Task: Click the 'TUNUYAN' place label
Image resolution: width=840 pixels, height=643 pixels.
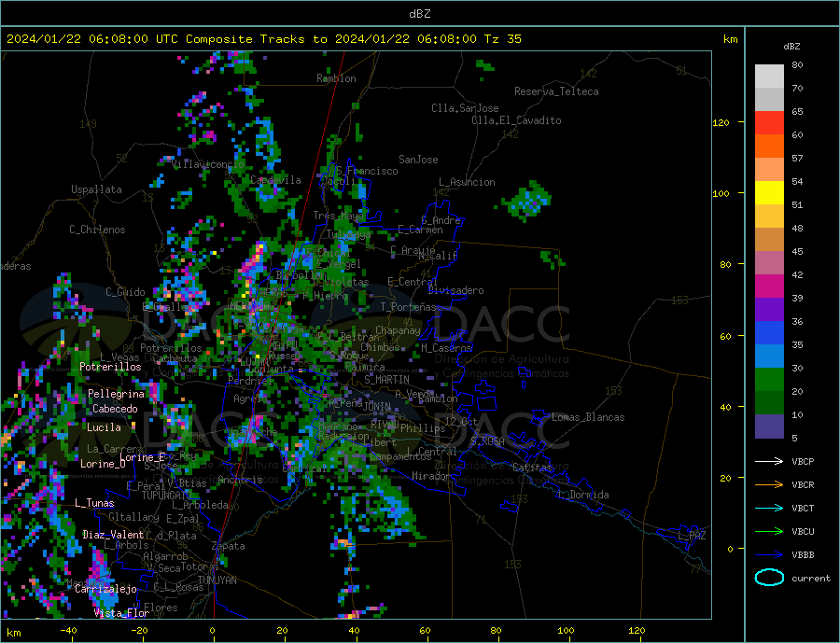Action: point(217,580)
